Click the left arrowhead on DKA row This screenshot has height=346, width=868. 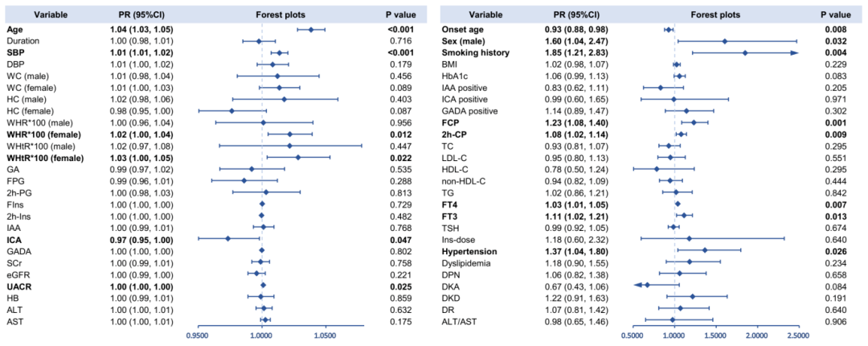pyautogui.click(x=624, y=285)
